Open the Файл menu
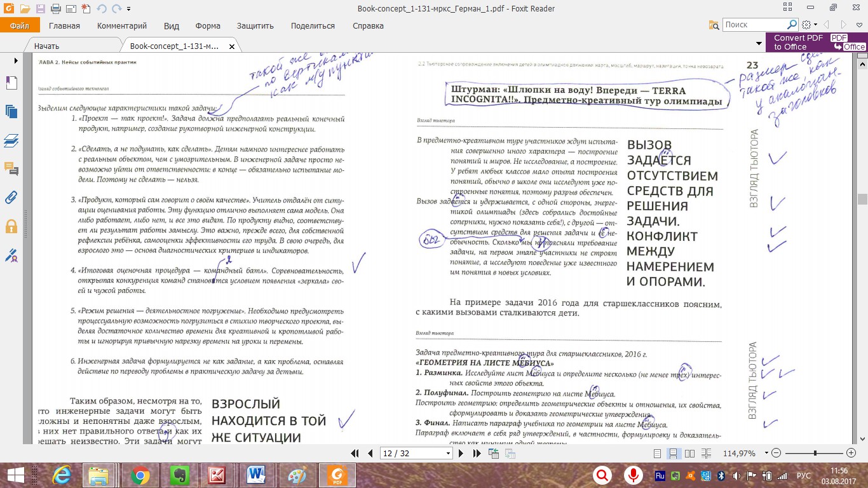868x488 pixels. coord(20,25)
